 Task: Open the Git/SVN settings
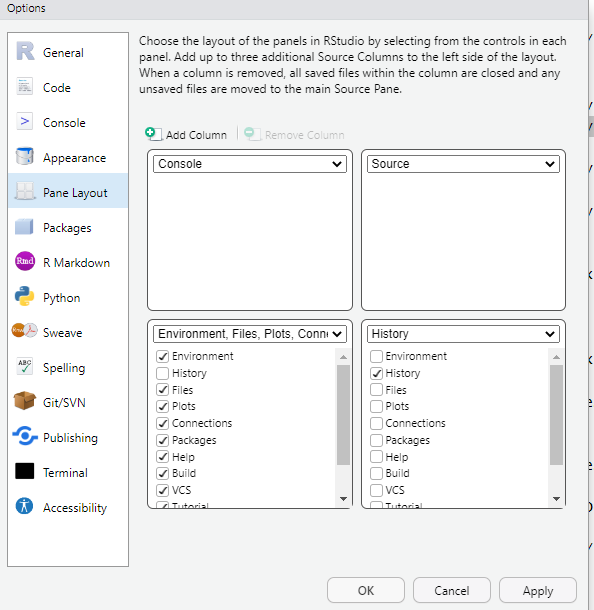coord(68,402)
